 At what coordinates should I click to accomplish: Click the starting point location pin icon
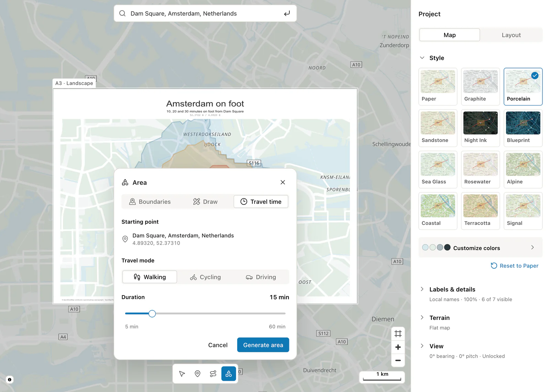[125, 239]
